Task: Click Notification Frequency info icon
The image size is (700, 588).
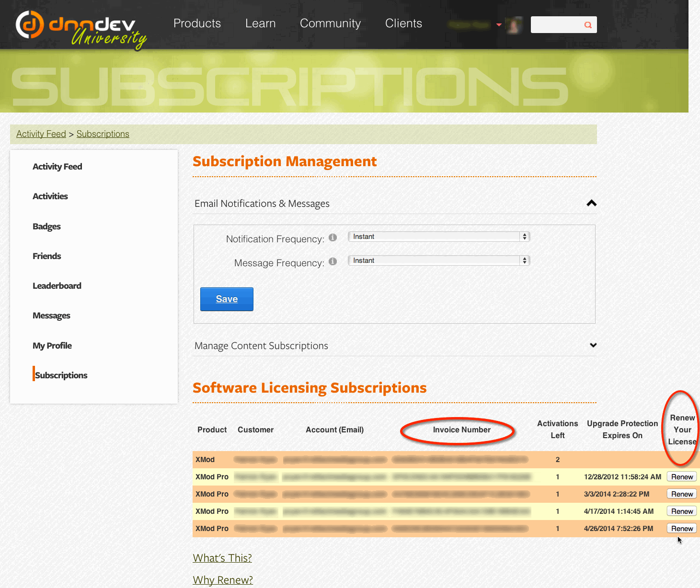Action: (x=333, y=237)
